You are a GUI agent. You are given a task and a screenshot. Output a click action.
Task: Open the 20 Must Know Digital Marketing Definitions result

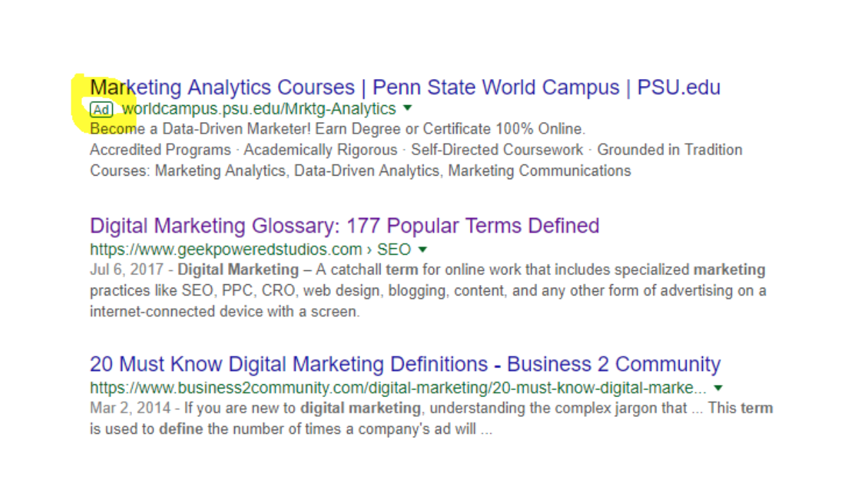click(x=405, y=364)
